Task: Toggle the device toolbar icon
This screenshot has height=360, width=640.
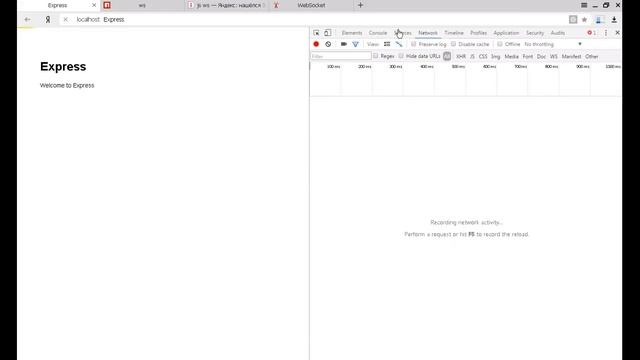Action: tap(327, 33)
